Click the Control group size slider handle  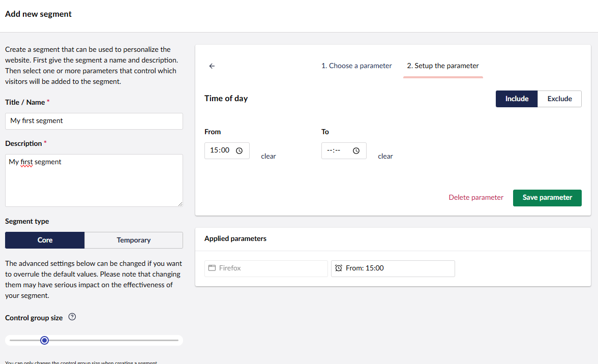(44, 340)
